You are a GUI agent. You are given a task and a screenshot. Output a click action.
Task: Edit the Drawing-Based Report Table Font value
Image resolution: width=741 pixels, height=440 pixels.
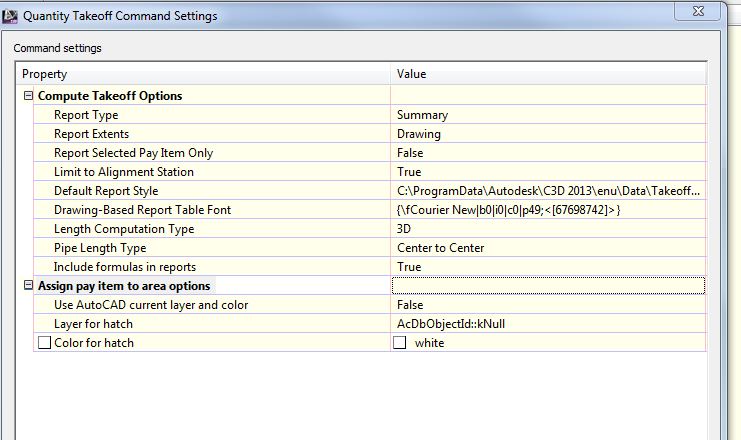point(548,210)
